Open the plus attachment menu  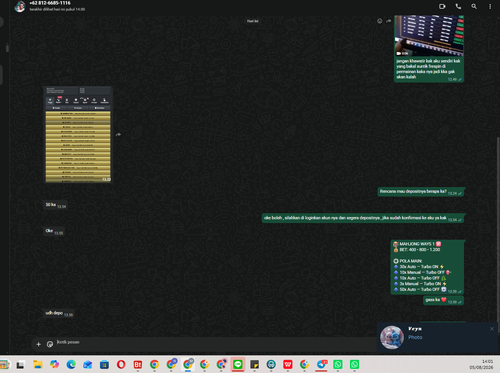38,344
